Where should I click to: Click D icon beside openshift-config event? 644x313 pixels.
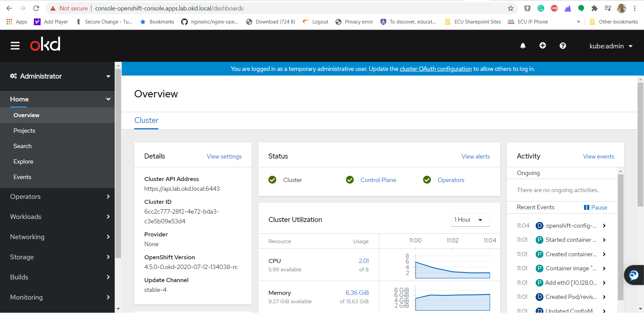pyautogui.click(x=539, y=226)
